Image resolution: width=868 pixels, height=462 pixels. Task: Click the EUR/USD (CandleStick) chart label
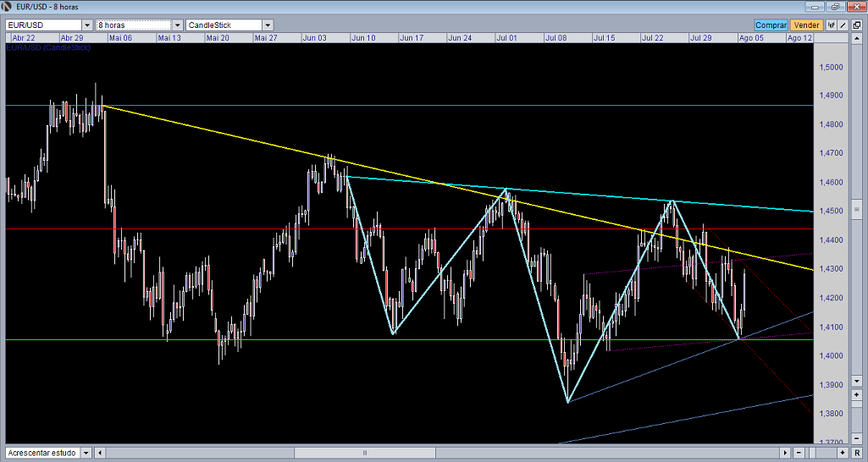[48, 47]
